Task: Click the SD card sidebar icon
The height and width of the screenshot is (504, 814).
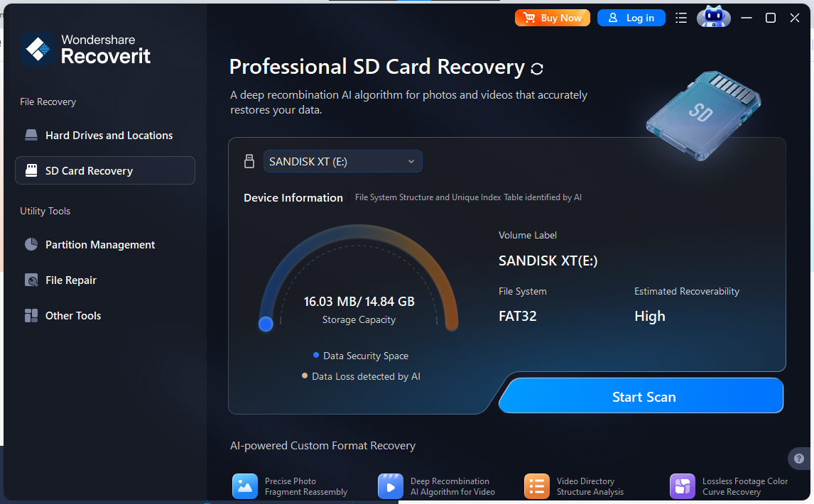Action: coord(31,171)
